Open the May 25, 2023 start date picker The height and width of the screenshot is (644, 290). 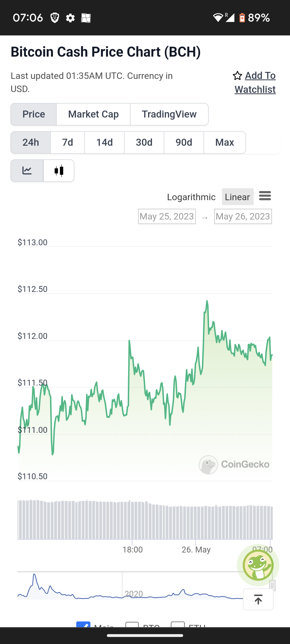pos(167,216)
